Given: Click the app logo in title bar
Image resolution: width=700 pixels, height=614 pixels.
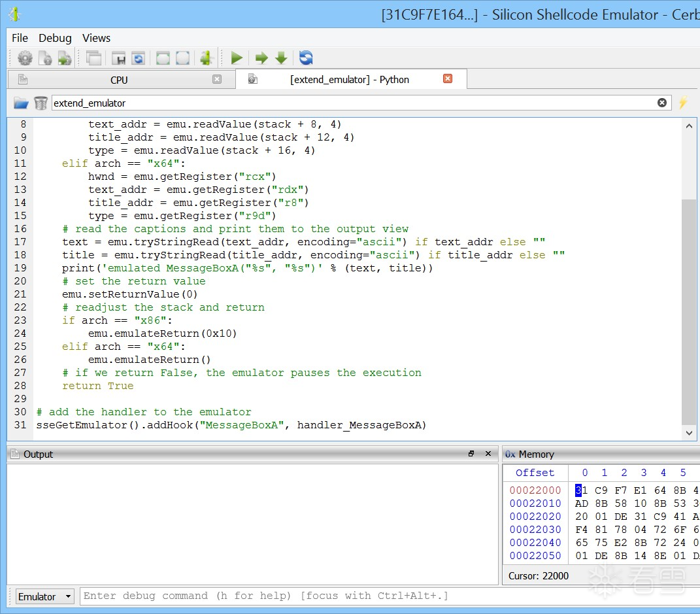Looking at the screenshot, I should click(15, 14).
